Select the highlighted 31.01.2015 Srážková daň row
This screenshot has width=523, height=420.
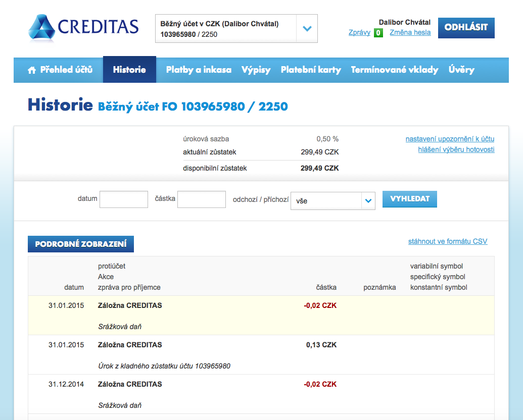[x=261, y=316]
